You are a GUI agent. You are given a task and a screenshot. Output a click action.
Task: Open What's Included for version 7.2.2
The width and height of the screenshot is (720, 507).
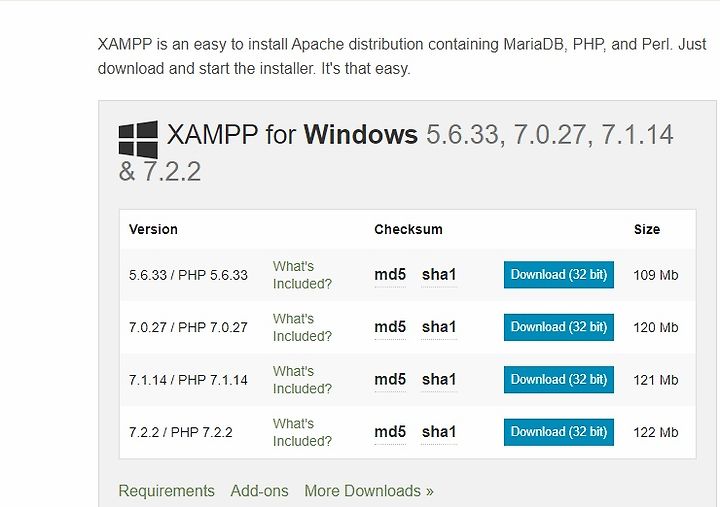[x=302, y=432]
